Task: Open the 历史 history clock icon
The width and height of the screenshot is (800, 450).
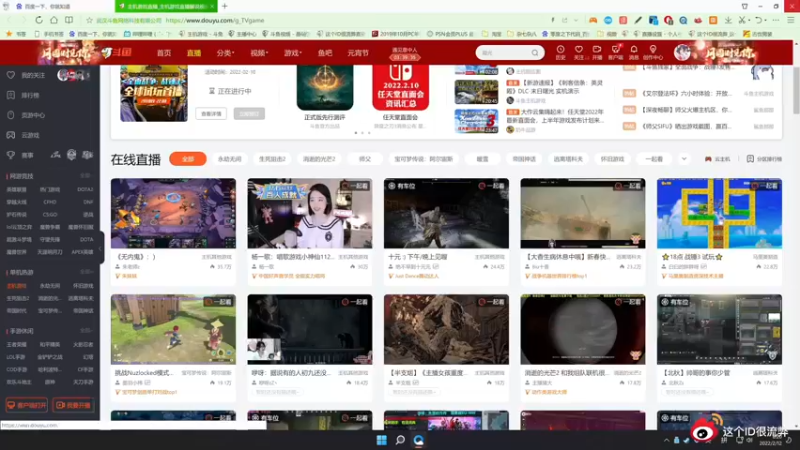Action: (560, 49)
